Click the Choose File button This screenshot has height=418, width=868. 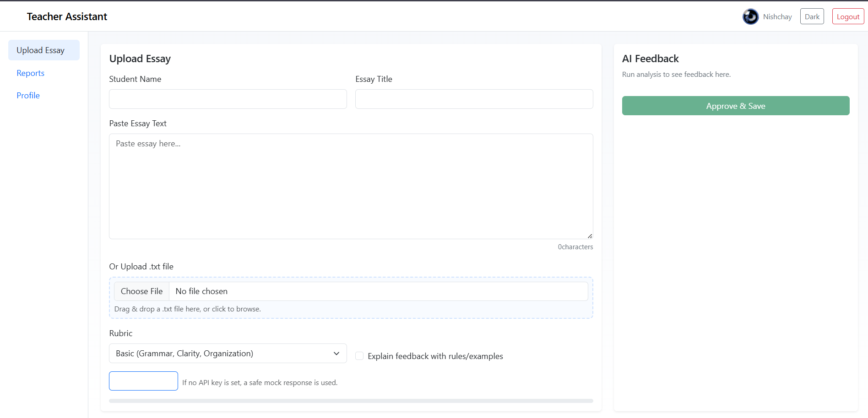click(141, 291)
